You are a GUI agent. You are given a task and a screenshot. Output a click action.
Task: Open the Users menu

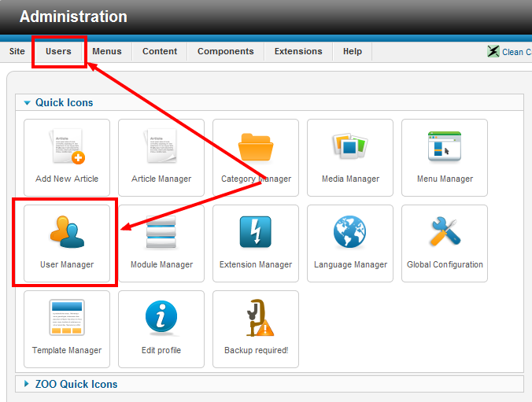pyautogui.click(x=58, y=51)
